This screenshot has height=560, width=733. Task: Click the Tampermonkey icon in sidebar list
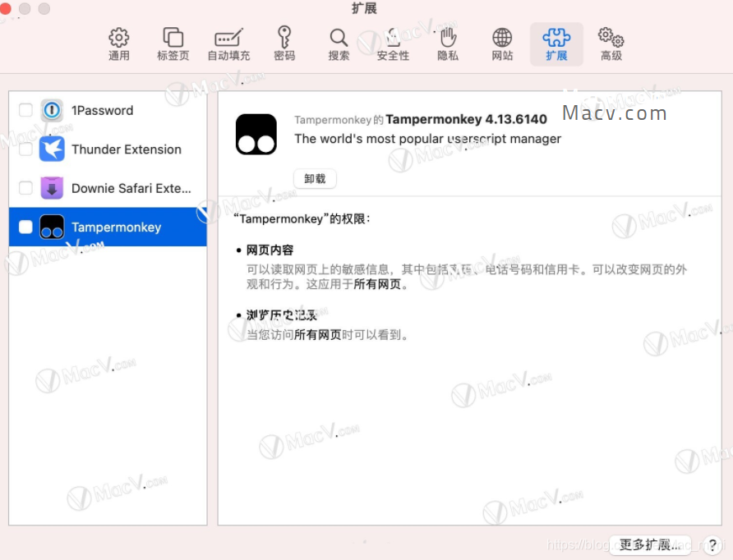[x=52, y=227]
